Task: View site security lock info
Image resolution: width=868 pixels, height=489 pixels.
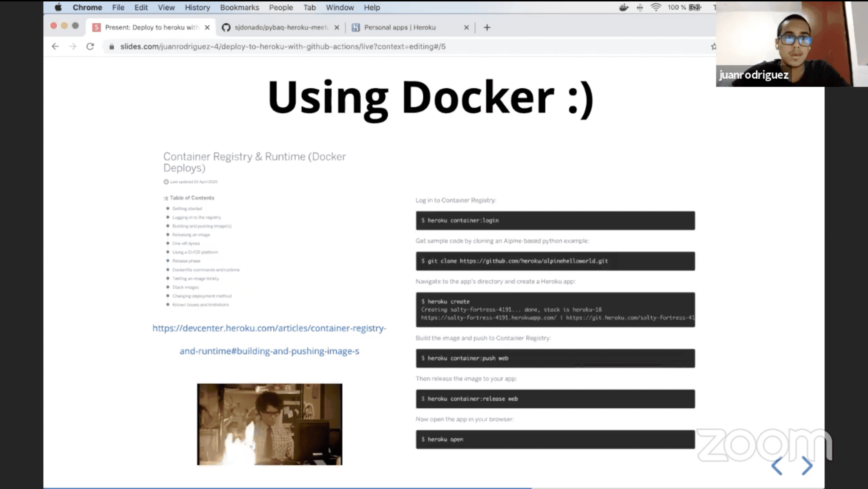Action: (x=112, y=47)
